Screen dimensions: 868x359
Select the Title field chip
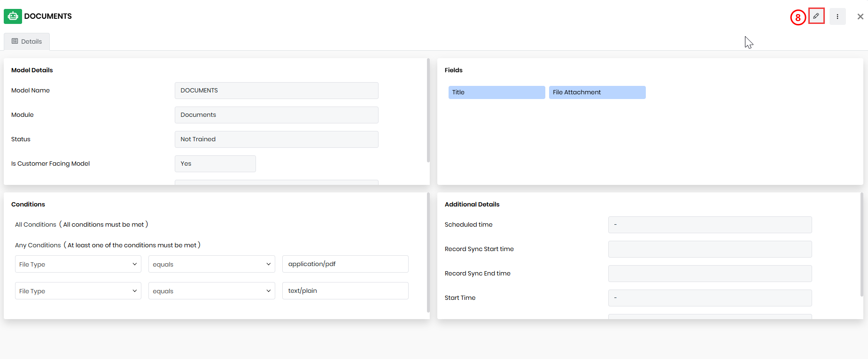click(x=496, y=92)
